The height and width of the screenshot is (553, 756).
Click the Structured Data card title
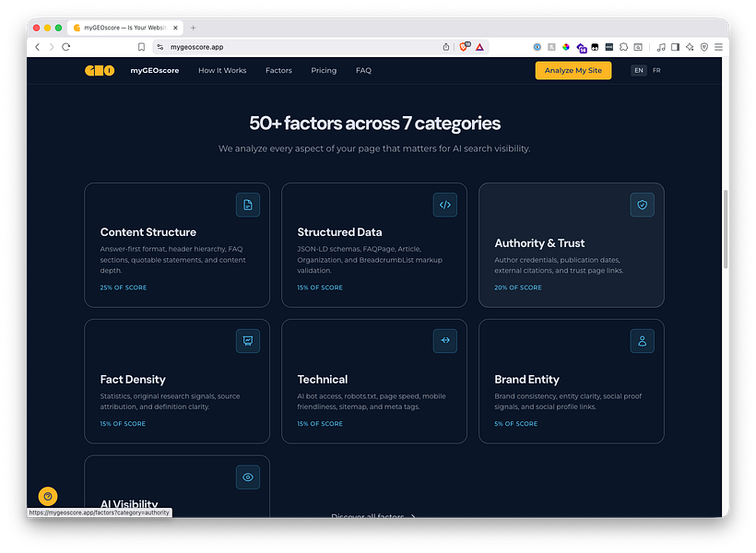(339, 232)
